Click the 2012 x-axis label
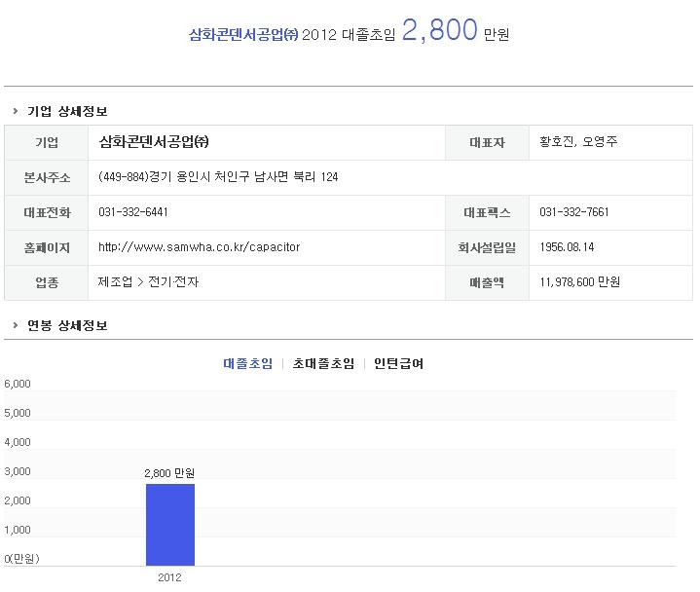700x592 pixels. (x=169, y=577)
